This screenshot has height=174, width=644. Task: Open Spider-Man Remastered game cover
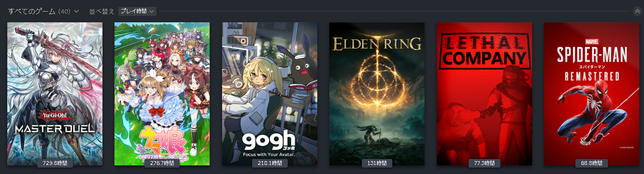[592, 94]
